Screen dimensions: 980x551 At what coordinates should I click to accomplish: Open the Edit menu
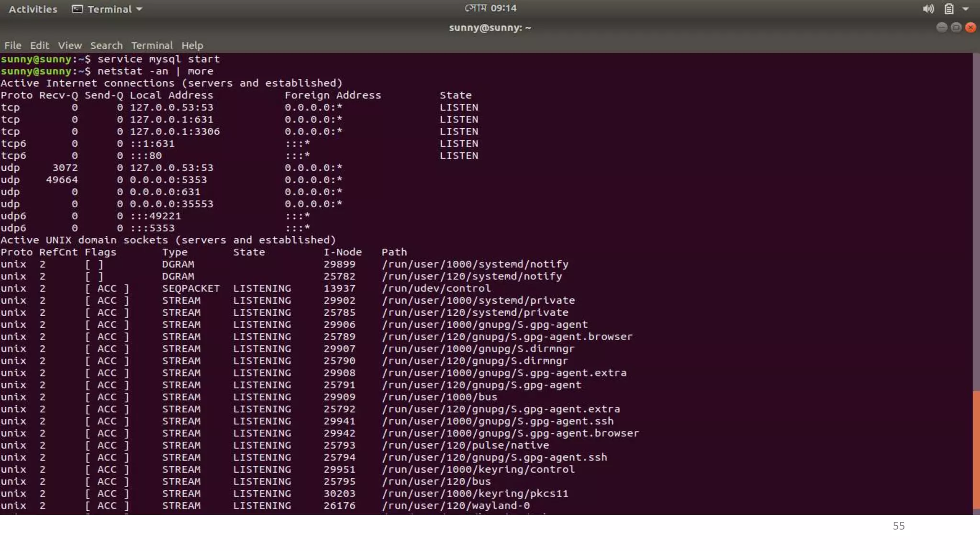(39, 45)
